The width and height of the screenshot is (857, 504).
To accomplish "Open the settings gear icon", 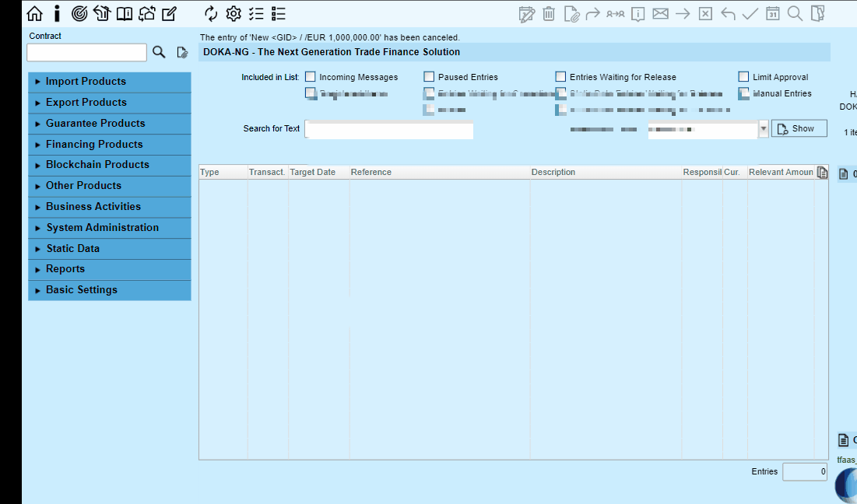I will click(234, 14).
